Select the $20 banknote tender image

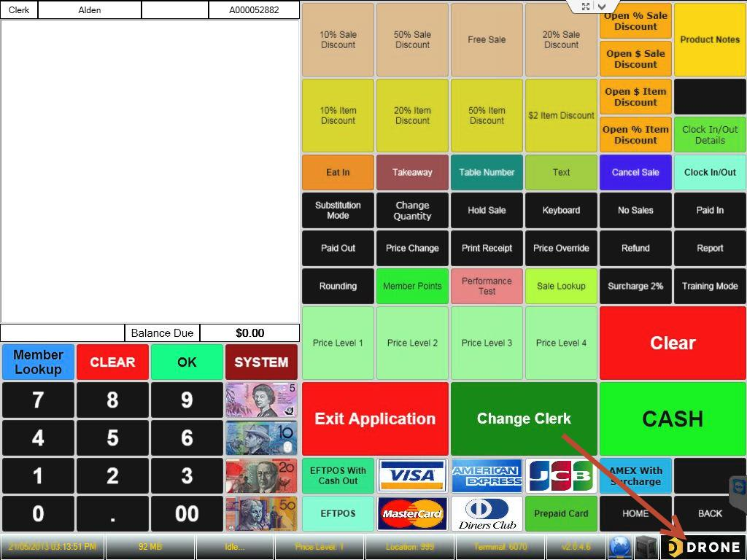click(x=261, y=476)
